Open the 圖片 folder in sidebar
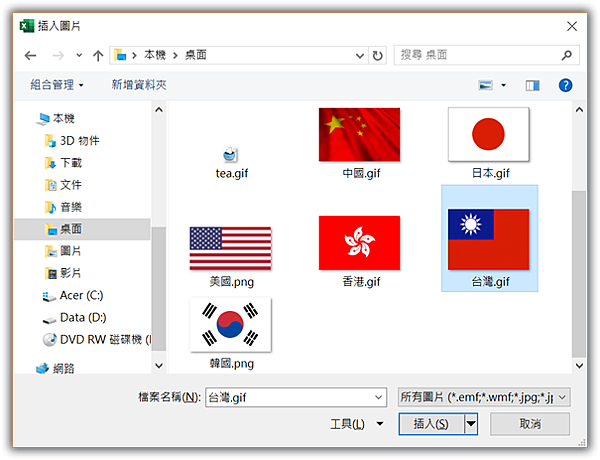Viewport: 600px width, 460px height. [x=63, y=251]
